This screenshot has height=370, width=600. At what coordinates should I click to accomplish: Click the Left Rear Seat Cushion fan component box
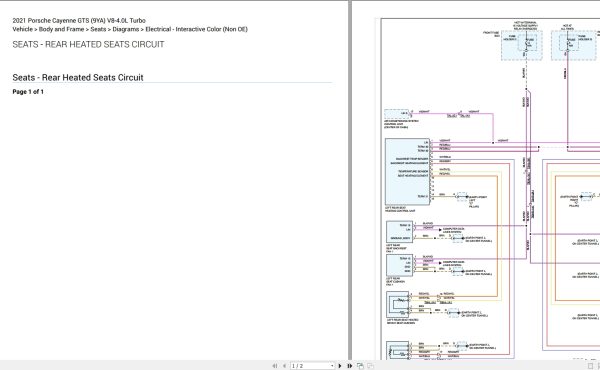pyautogui.click(x=399, y=265)
